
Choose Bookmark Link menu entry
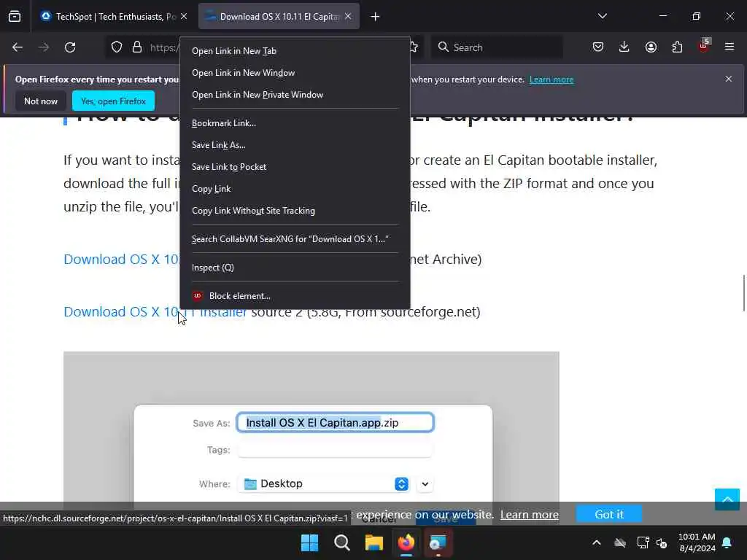295,123
